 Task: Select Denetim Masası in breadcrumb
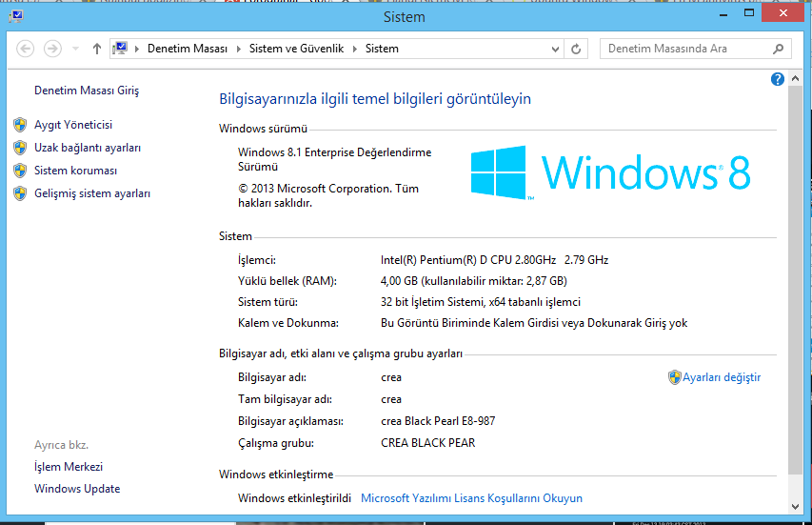(x=188, y=49)
